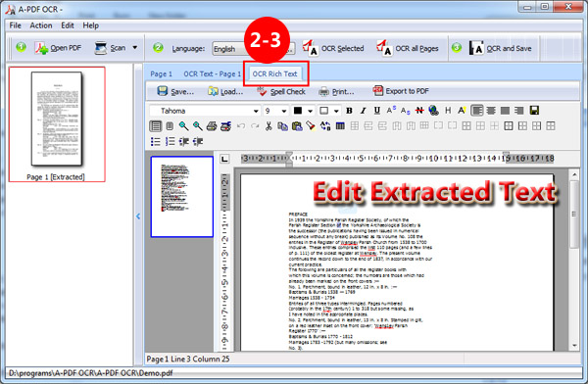Apply superscript formatting
The width and height of the screenshot is (588, 384).
click(x=391, y=111)
